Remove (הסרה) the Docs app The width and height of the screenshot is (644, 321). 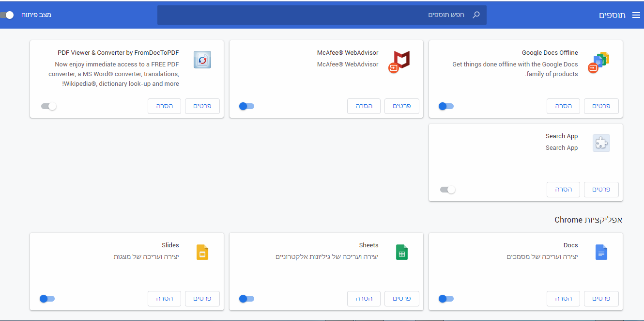[x=564, y=299]
